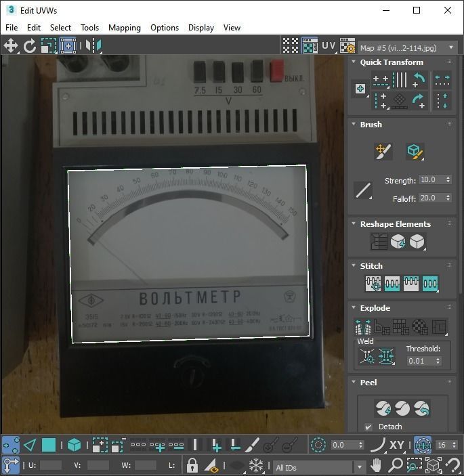Click the Strength value field 10.0
This screenshot has height=476, width=464.
(431, 179)
